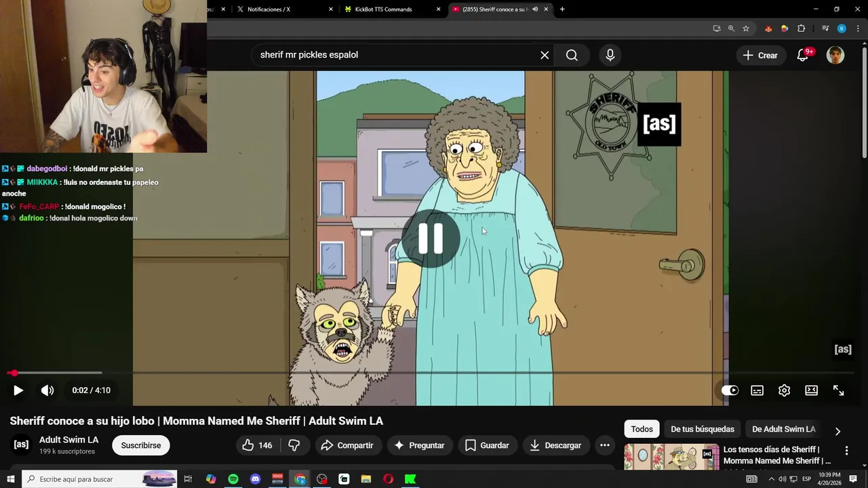The height and width of the screenshot is (488, 868).
Task: Open the Adult Swim LA channel link
Action: (x=68, y=440)
